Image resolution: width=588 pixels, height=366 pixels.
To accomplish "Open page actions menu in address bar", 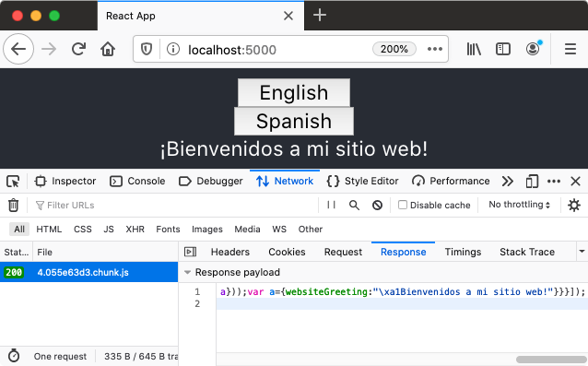I will (x=435, y=49).
